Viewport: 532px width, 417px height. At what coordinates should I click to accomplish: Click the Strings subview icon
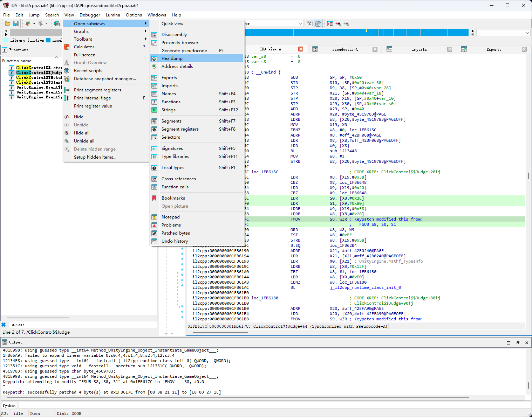tap(154, 110)
